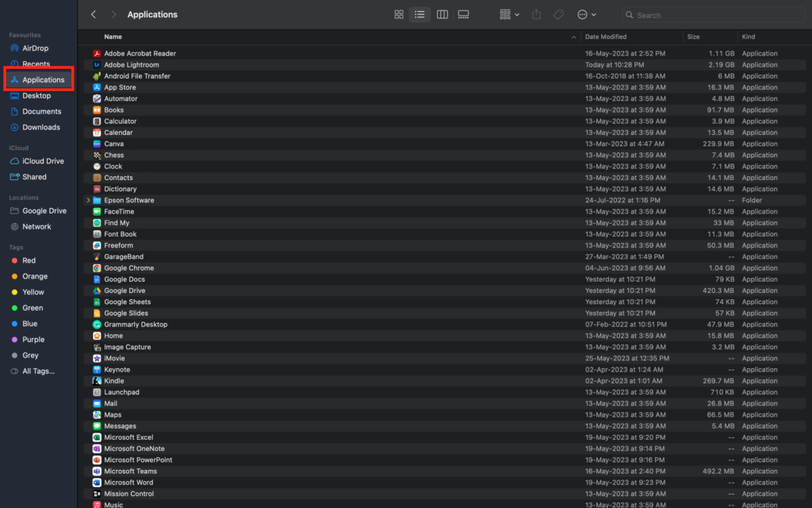Click the Calculator app icon
This screenshot has width=812, height=508.
pos(97,121)
